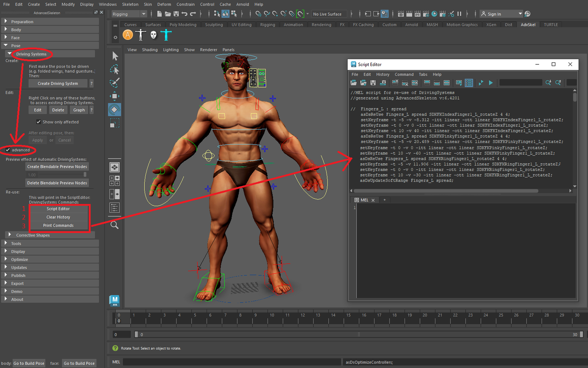Click Script Editor search down magnifier icon
This screenshot has width=588, height=368.
[548, 83]
